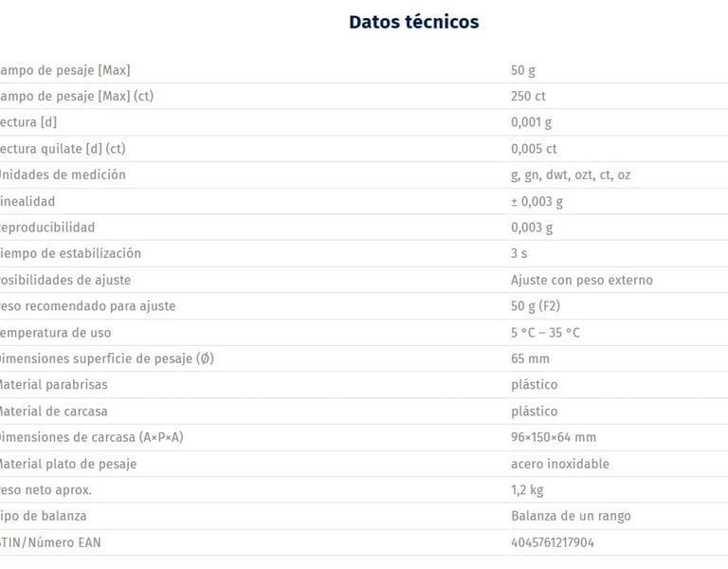This screenshot has width=728, height=569.
Task: Click the acero inoxidable material value
Action: 559,464
